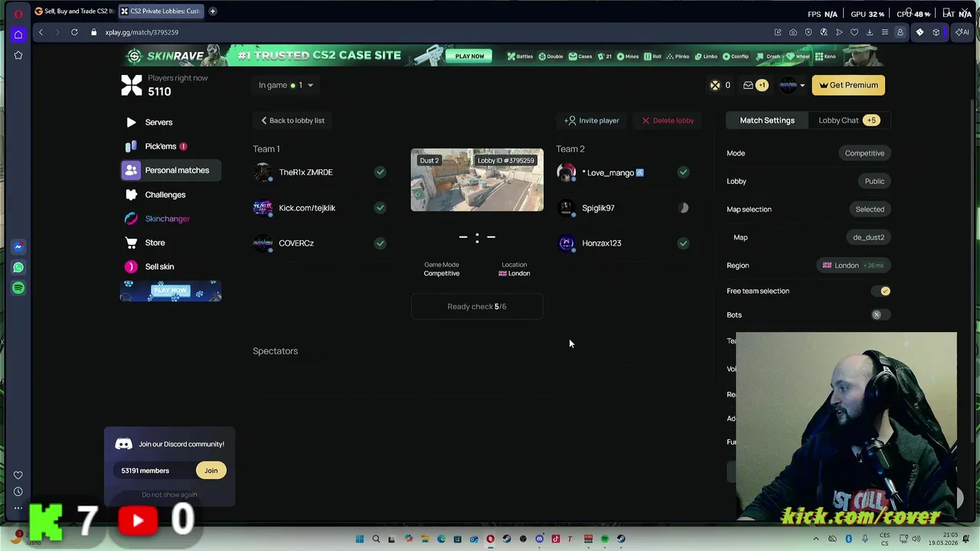Open the profile avatar dropdown

pyautogui.click(x=792, y=85)
